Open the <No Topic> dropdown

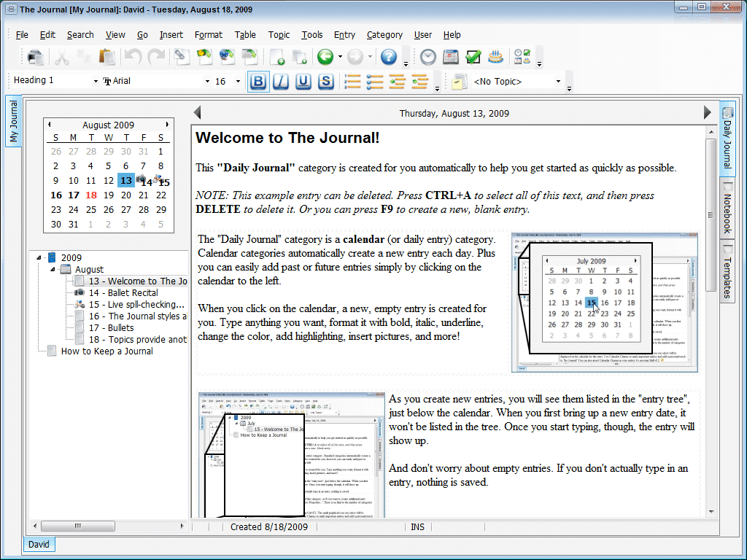point(558,82)
